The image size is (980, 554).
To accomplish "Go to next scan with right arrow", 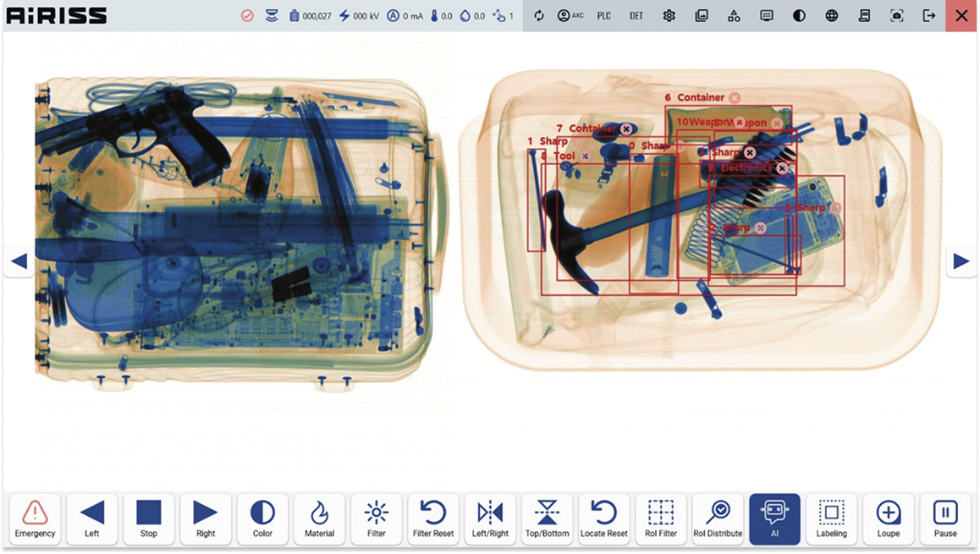I will (961, 261).
